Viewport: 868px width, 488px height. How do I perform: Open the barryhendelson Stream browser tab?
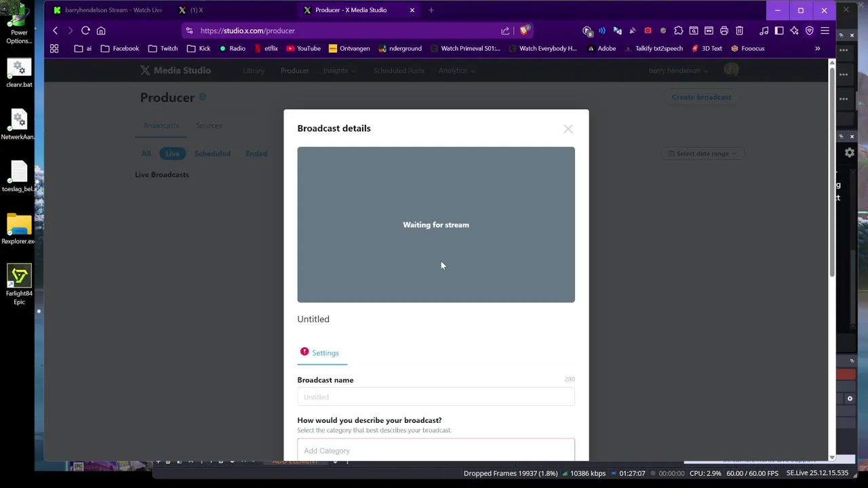[108, 10]
